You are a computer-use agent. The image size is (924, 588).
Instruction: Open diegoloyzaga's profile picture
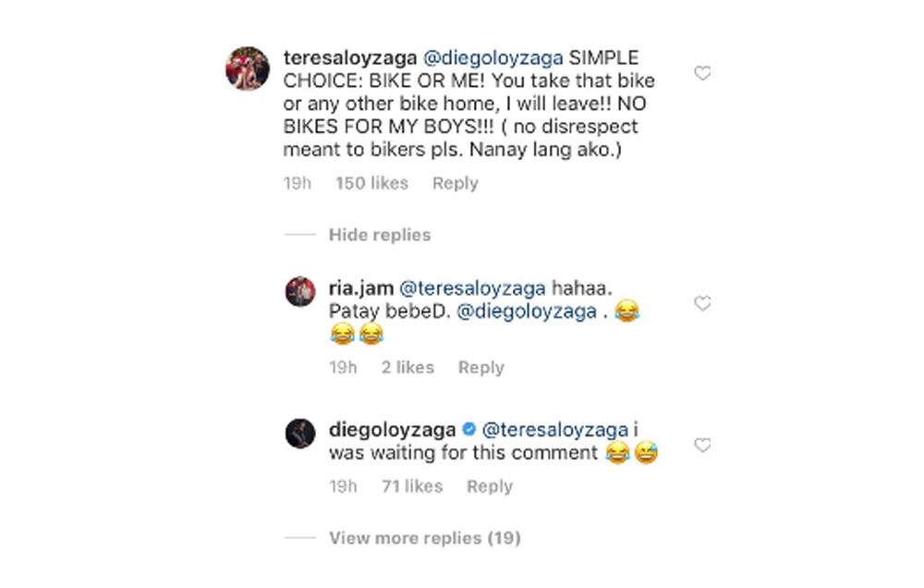pos(300,433)
